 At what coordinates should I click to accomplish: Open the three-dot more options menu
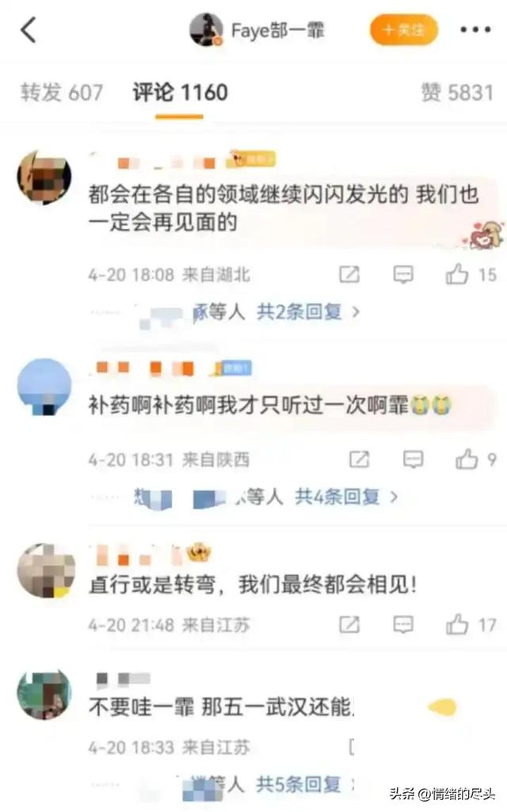pyautogui.click(x=475, y=30)
